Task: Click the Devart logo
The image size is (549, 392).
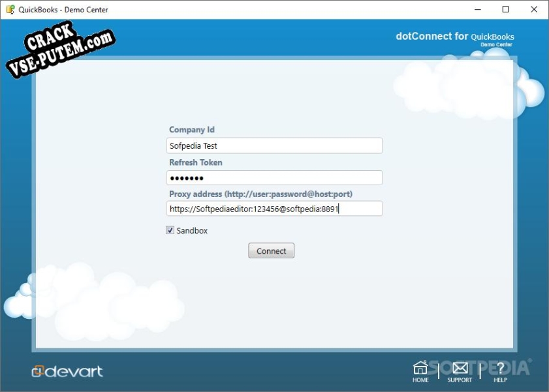Action: click(x=67, y=371)
